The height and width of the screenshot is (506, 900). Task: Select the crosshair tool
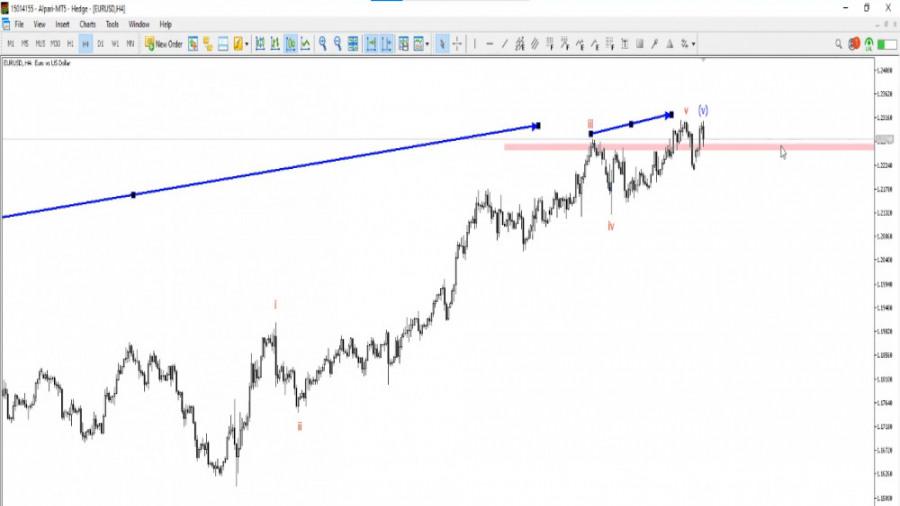tap(457, 44)
